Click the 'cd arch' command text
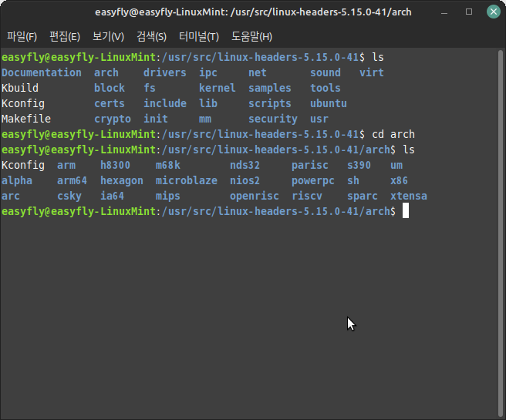Screen dimensions: 506x420 click(393, 134)
